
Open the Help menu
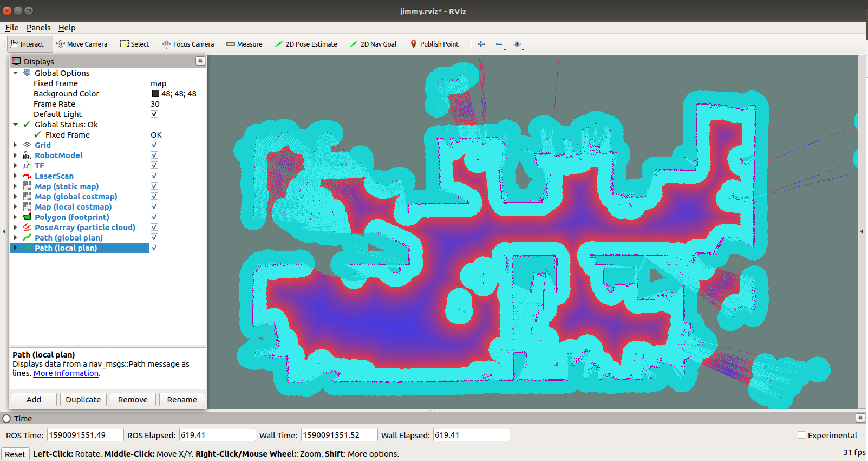tap(67, 28)
